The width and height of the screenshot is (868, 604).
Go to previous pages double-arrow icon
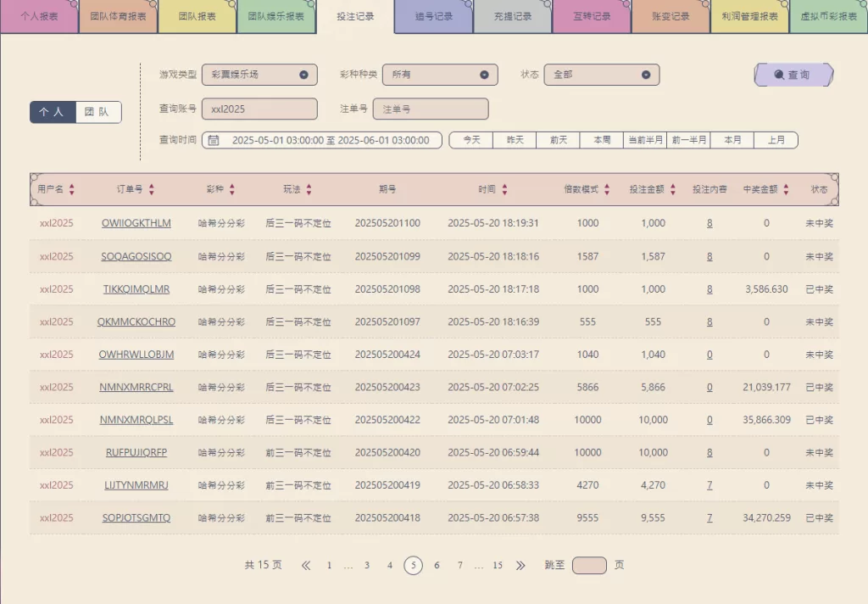click(x=306, y=566)
